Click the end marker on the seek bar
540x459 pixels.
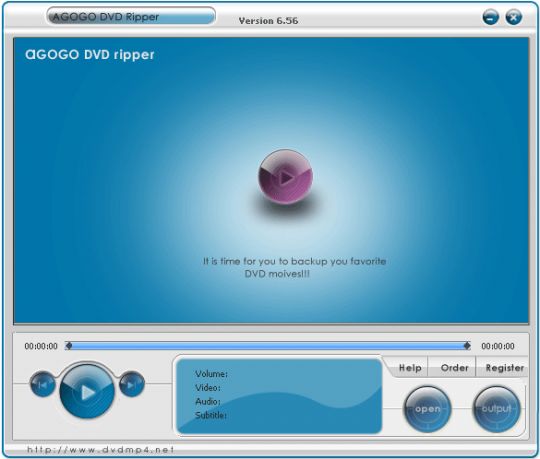[467, 346]
